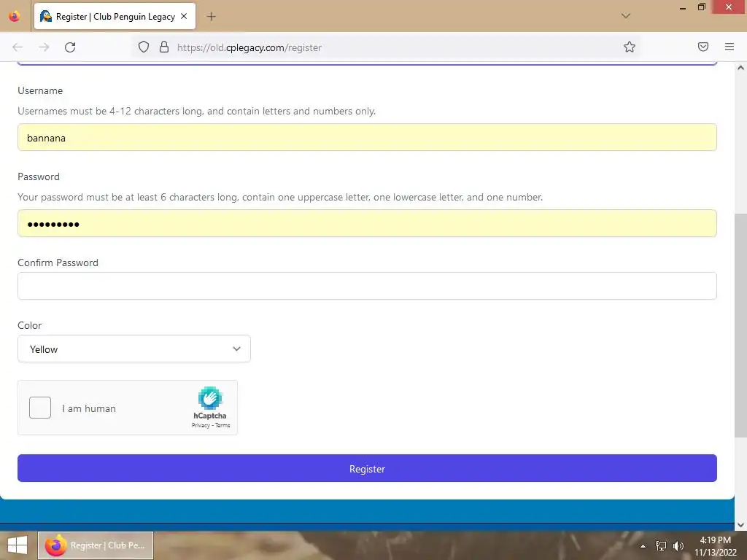The width and height of the screenshot is (747, 560).
Task: Click the password requirements hint text
Action: coord(280,197)
